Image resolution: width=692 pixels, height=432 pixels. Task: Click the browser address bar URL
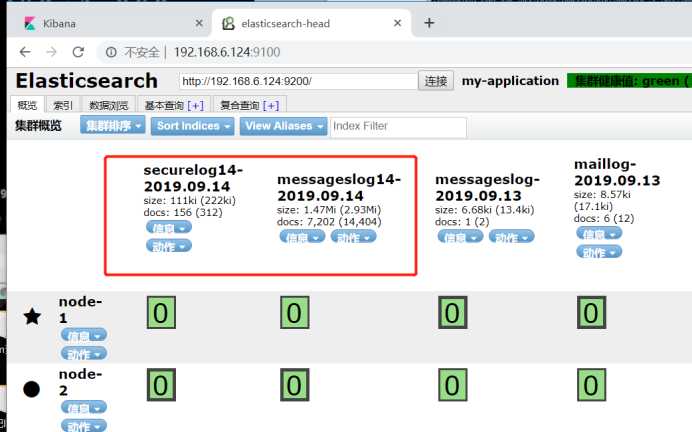(227, 53)
